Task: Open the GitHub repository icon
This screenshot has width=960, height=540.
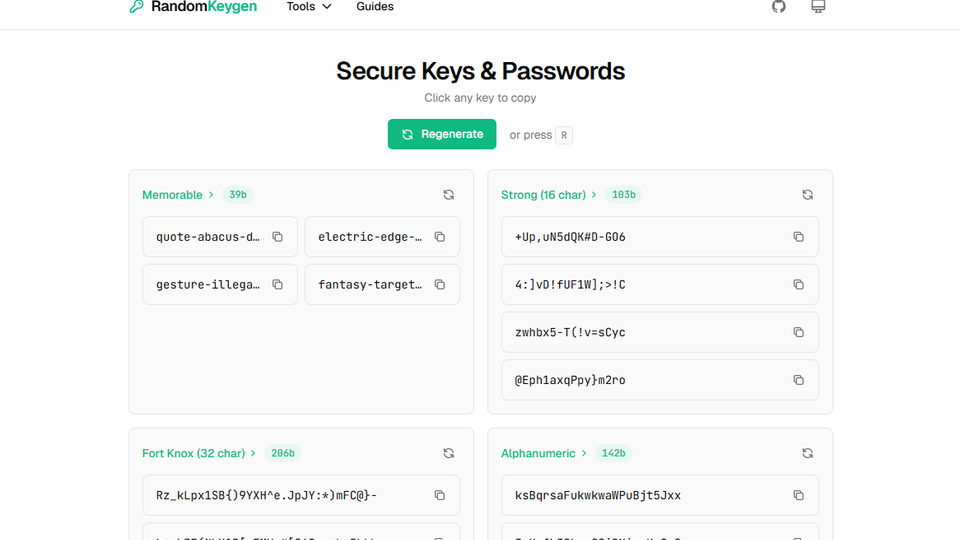Action: coord(779,7)
